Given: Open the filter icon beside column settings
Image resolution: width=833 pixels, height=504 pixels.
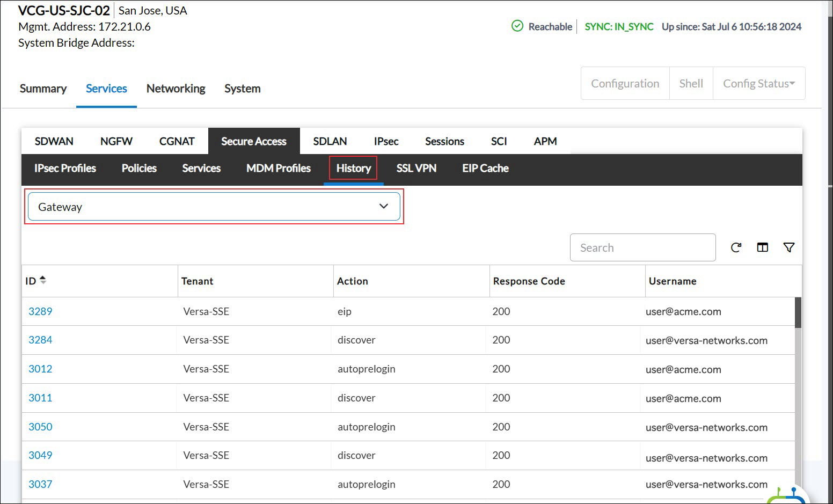Looking at the screenshot, I should click(789, 247).
